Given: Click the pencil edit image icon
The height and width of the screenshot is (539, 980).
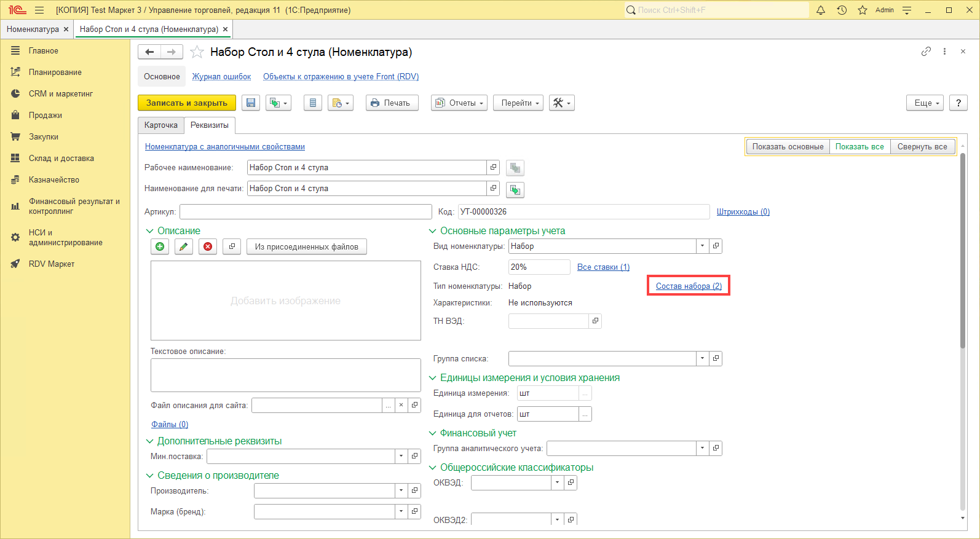Looking at the screenshot, I should 183,246.
